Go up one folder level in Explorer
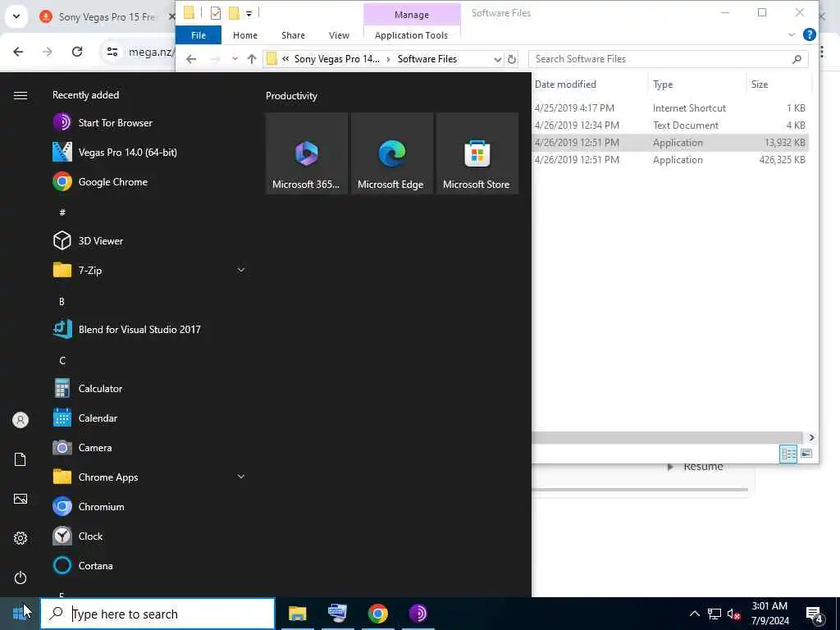 [252, 59]
